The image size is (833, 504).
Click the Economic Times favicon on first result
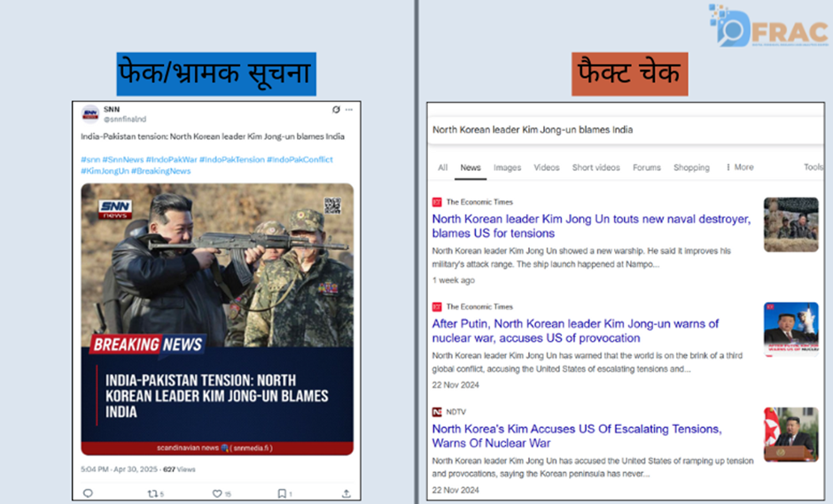(437, 202)
